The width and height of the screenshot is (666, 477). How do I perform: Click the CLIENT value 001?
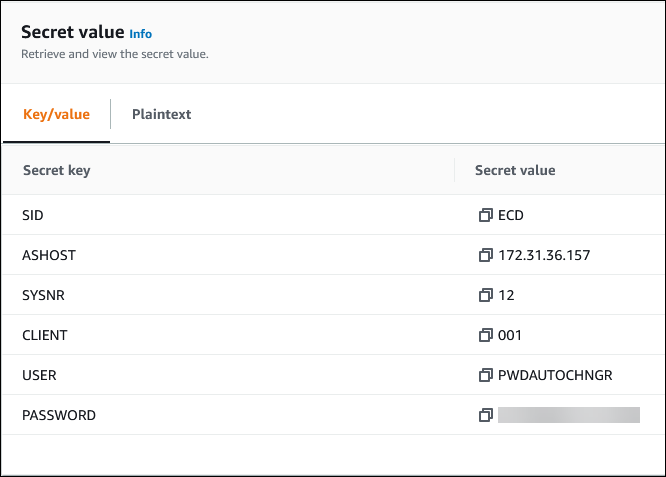pyautogui.click(x=510, y=335)
